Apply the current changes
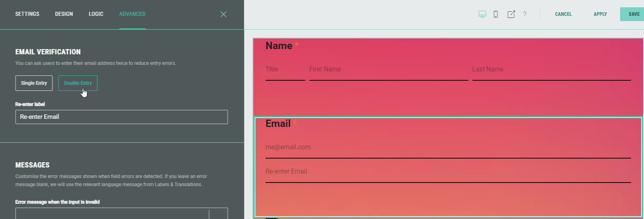This screenshot has width=644, height=219. click(x=600, y=14)
